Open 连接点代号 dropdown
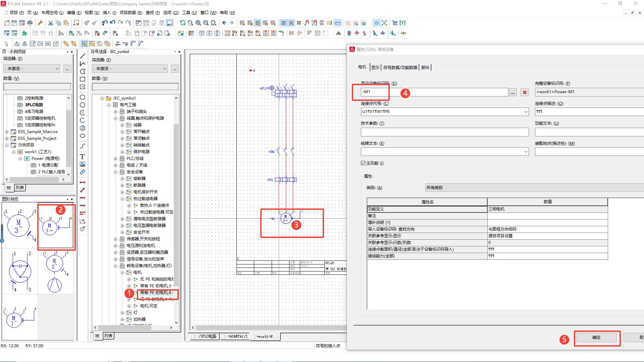 pyautogui.click(x=526, y=112)
